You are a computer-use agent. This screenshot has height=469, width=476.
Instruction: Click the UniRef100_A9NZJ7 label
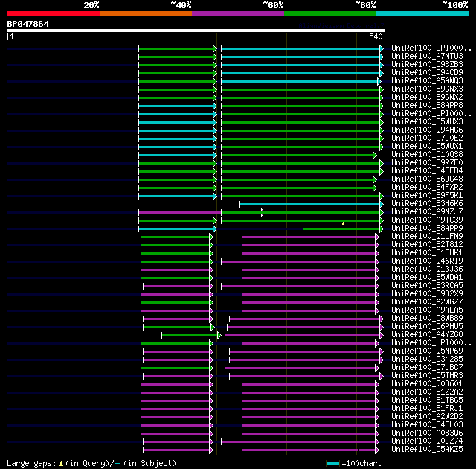(x=427, y=212)
